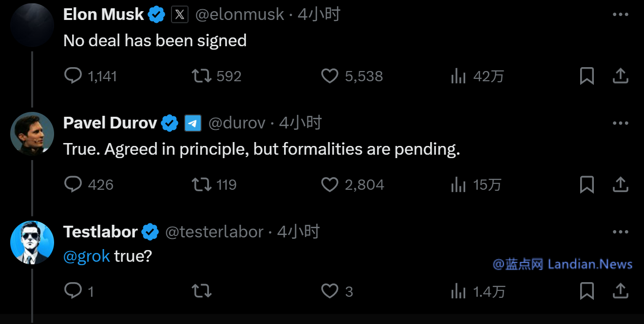This screenshot has height=324, width=644.
Task: Retweet Pavel Durov's post
Action: (202, 184)
